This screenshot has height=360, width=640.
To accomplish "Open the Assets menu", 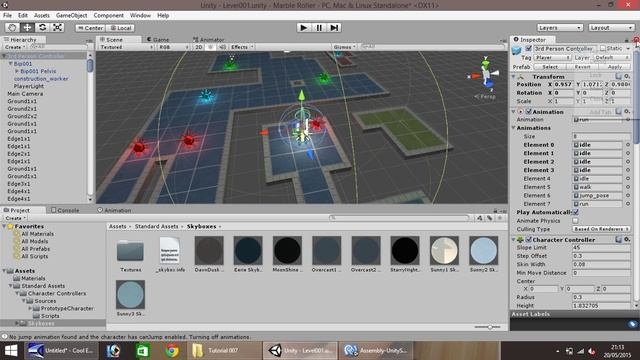I will [x=41, y=16].
